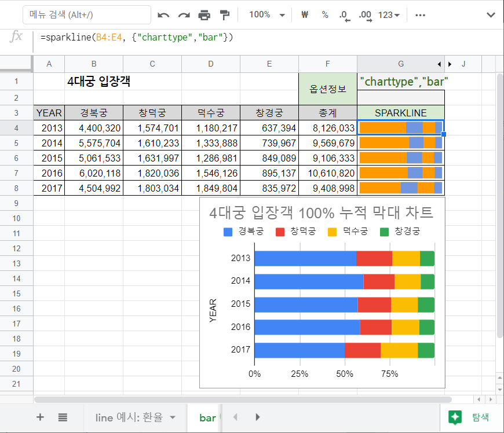The height and width of the screenshot is (433, 504).
Task: Select the 'bar' sheet tab
Action: tap(207, 417)
